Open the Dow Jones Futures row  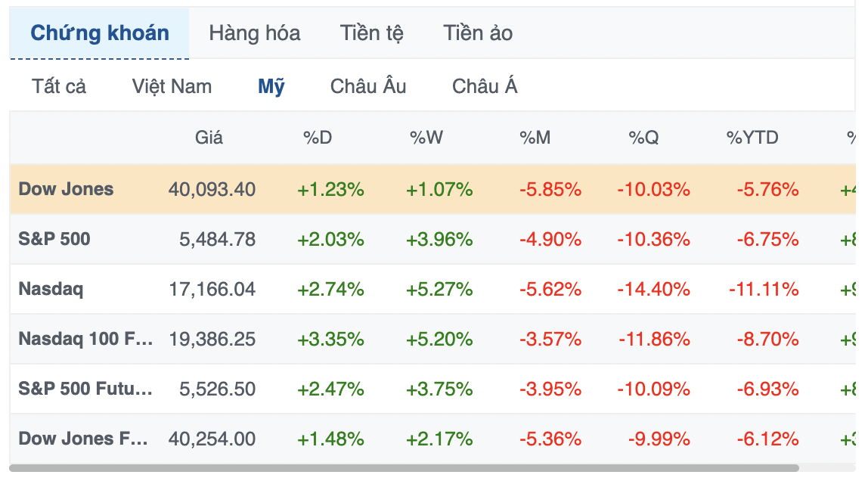click(433, 439)
